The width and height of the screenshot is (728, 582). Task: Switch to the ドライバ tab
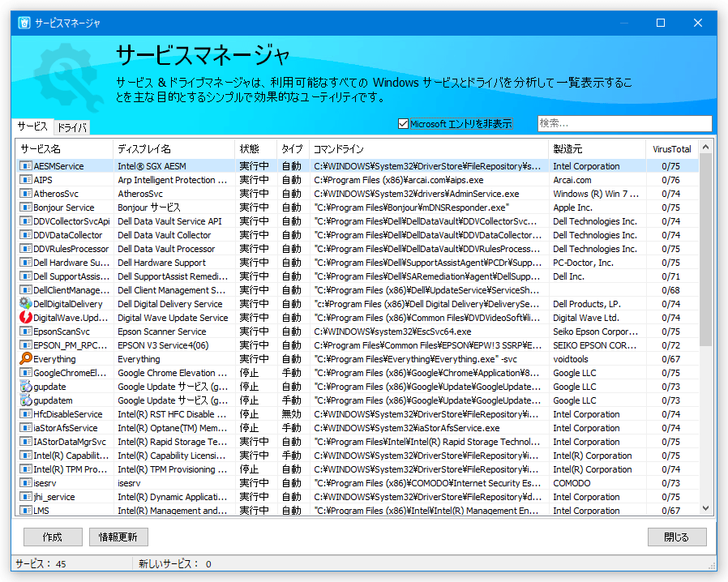click(x=72, y=127)
